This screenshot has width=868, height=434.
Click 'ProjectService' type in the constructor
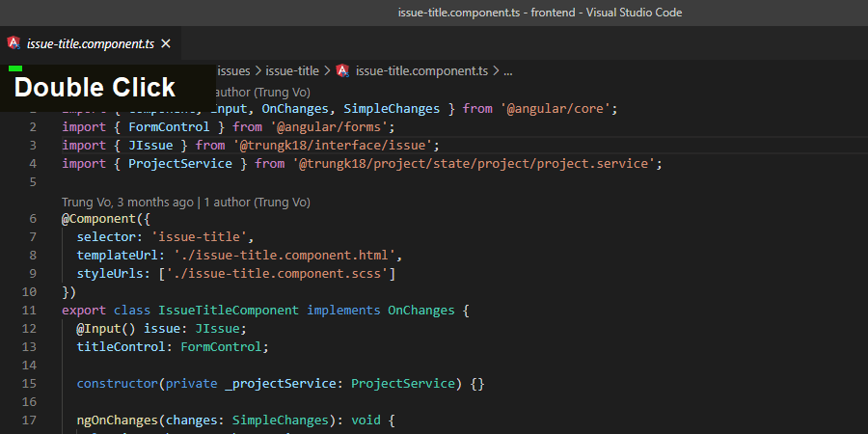403,383
